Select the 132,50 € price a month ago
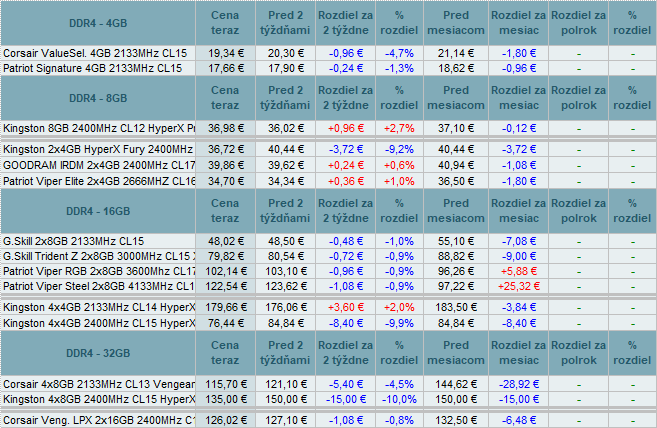Viewport: 657px width, 428px height. pyautogui.click(x=456, y=420)
